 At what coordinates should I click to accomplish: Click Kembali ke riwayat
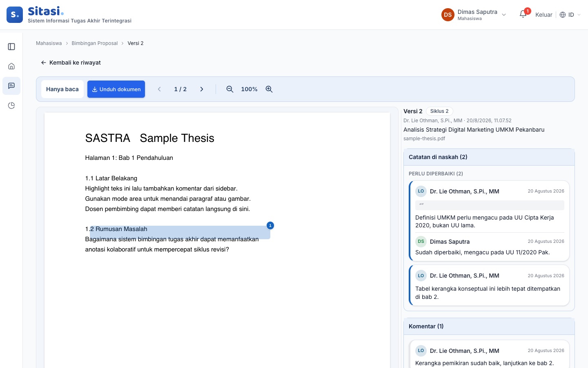[71, 63]
